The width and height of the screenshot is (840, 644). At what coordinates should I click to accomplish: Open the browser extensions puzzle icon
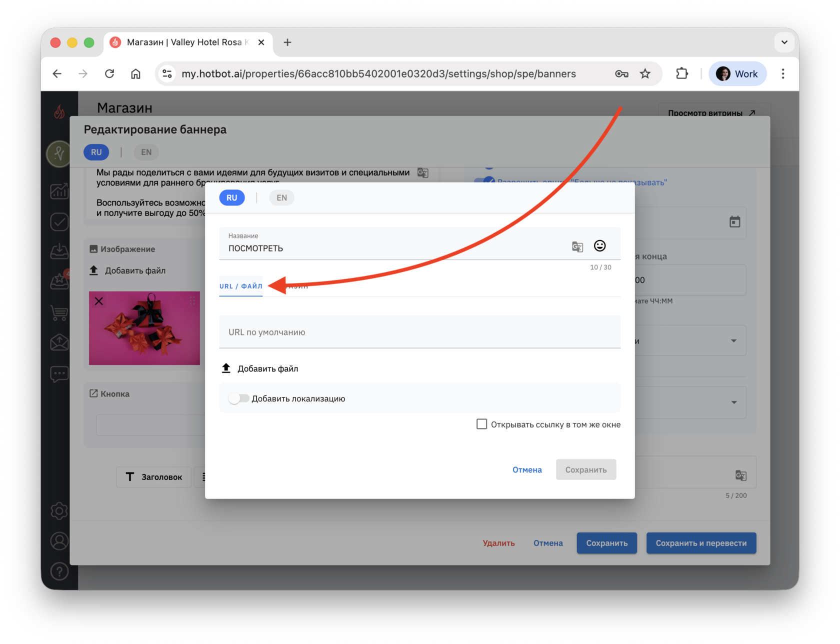(x=682, y=74)
